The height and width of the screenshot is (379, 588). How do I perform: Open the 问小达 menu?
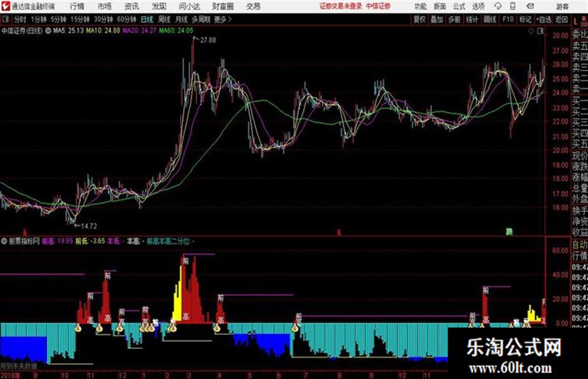pyautogui.click(x=189, y=6)
